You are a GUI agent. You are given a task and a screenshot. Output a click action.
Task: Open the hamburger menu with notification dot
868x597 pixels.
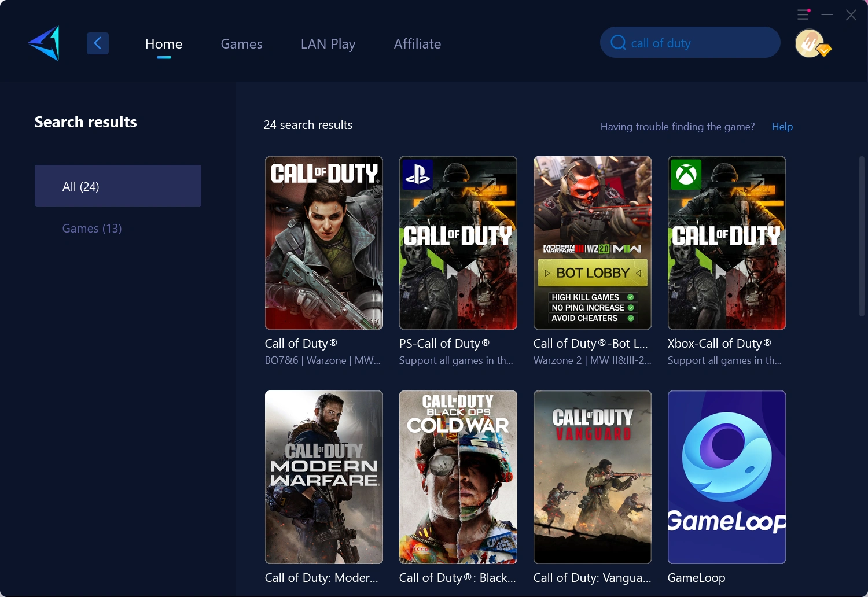(x=804, y=14)
